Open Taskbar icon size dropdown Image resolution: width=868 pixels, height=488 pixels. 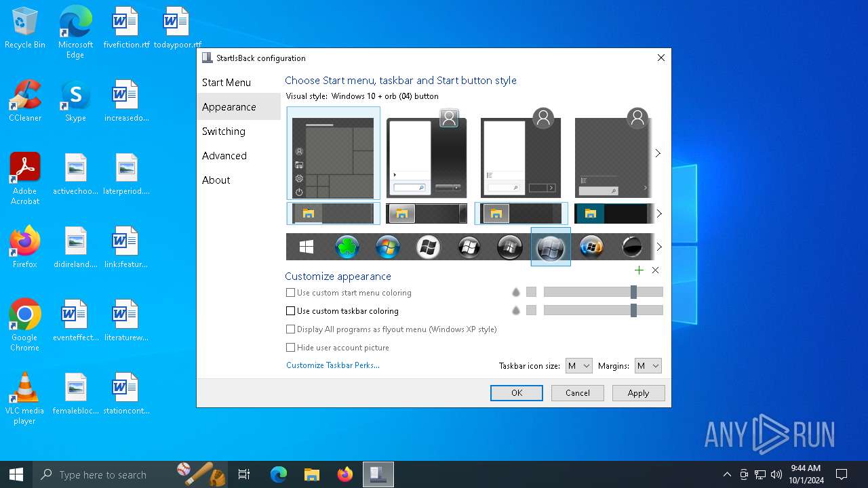578,366
